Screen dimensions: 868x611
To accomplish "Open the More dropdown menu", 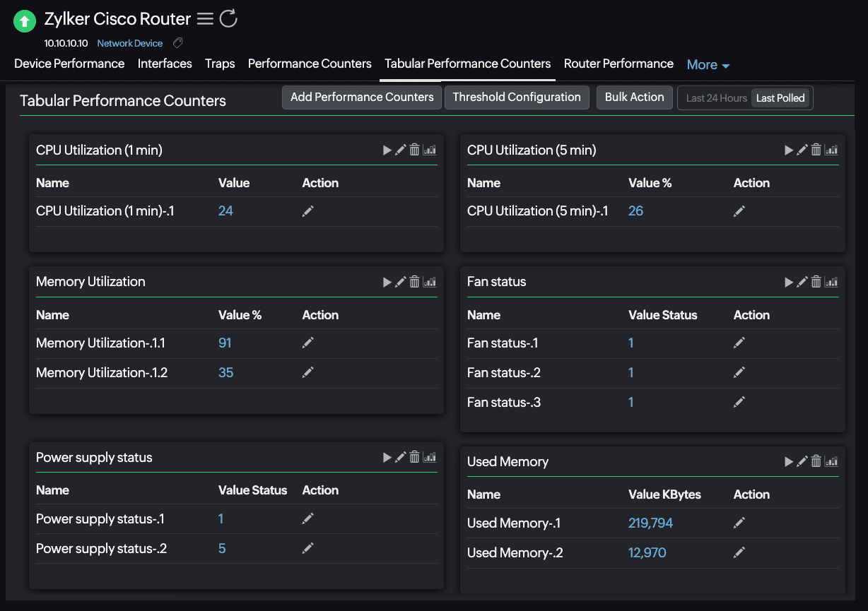I will 708,64.
